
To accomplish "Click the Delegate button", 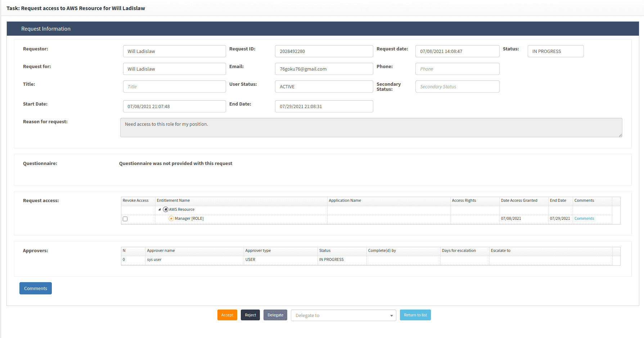I will [275, 315].
